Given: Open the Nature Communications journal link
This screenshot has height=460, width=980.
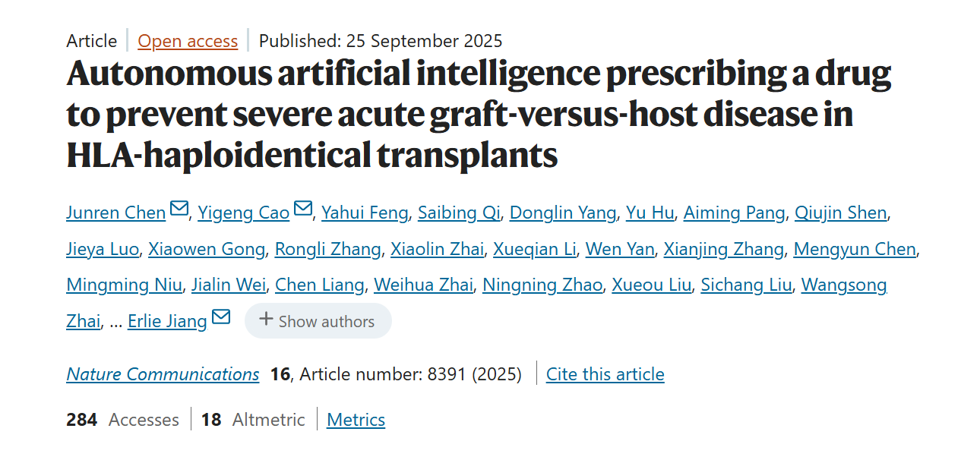Looking at the screenshot, I should 163,374.
